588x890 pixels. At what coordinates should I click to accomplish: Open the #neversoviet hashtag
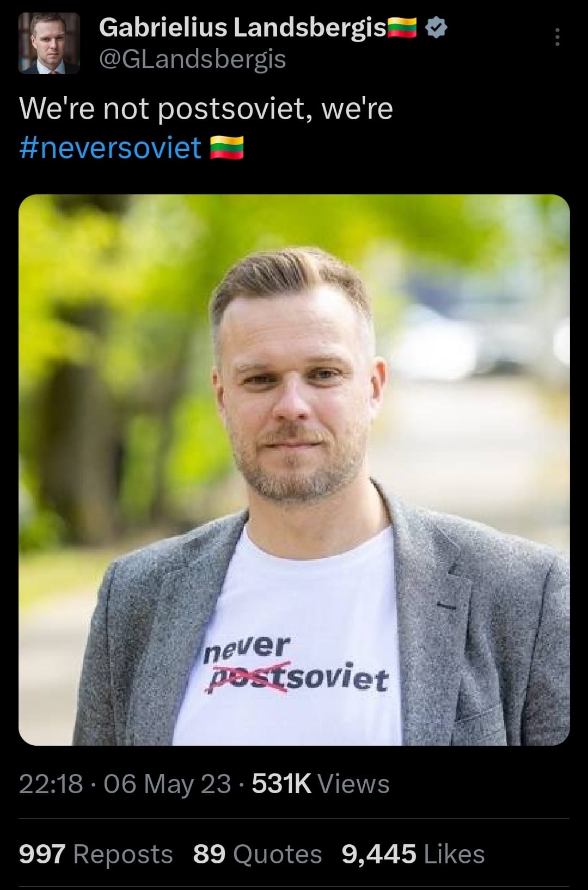point(111,148)
